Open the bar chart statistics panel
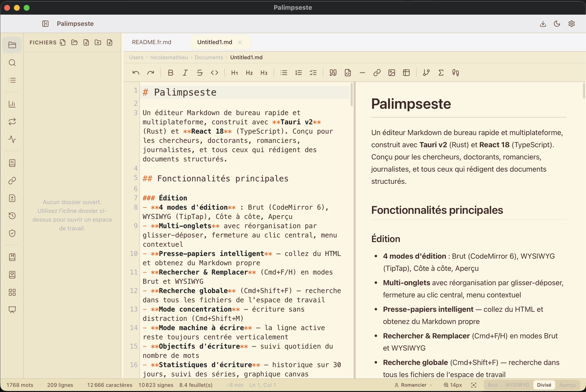The image size is (586, 392). (12, 104)
